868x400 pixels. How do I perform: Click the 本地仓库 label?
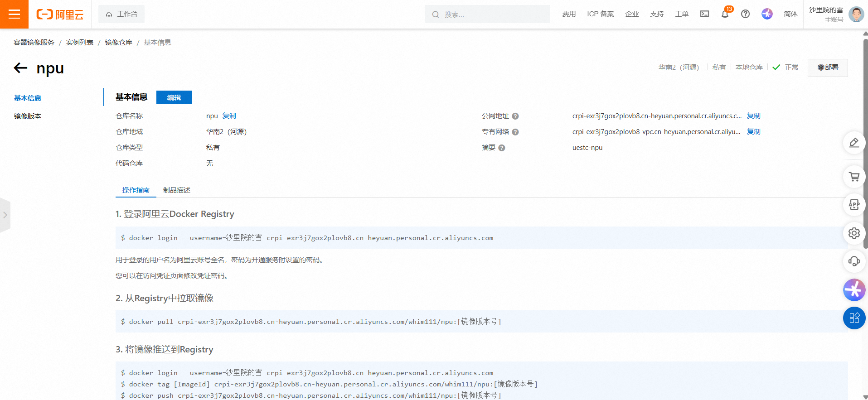click(749, 67)
